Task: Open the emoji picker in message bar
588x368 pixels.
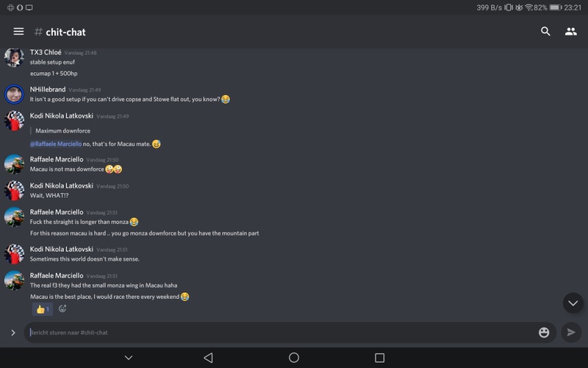Action: tap(544, 333)
